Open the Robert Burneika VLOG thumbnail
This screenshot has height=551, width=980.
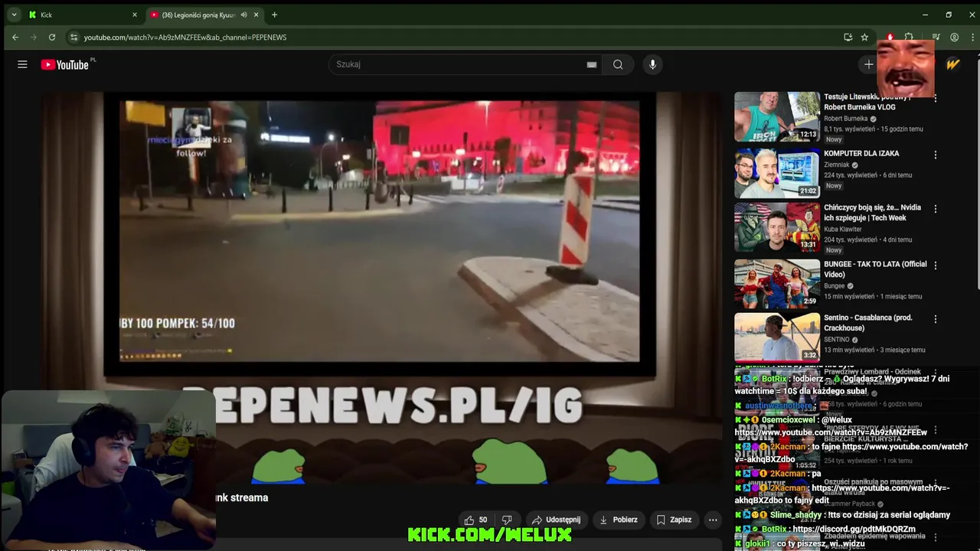coord(777,117)
